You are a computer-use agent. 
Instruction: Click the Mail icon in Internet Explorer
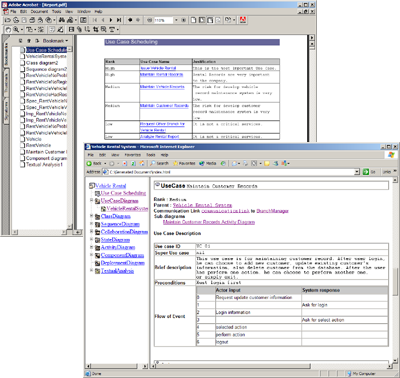coord(235,163)
